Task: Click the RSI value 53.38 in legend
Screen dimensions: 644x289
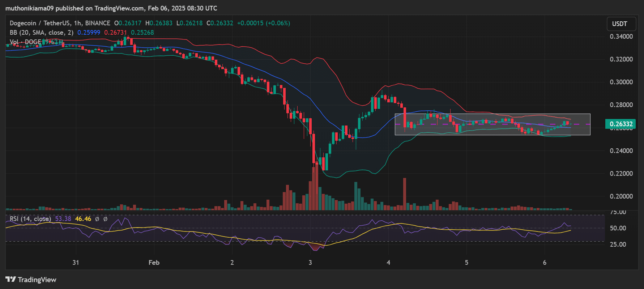Action: [x=63, y=219]
